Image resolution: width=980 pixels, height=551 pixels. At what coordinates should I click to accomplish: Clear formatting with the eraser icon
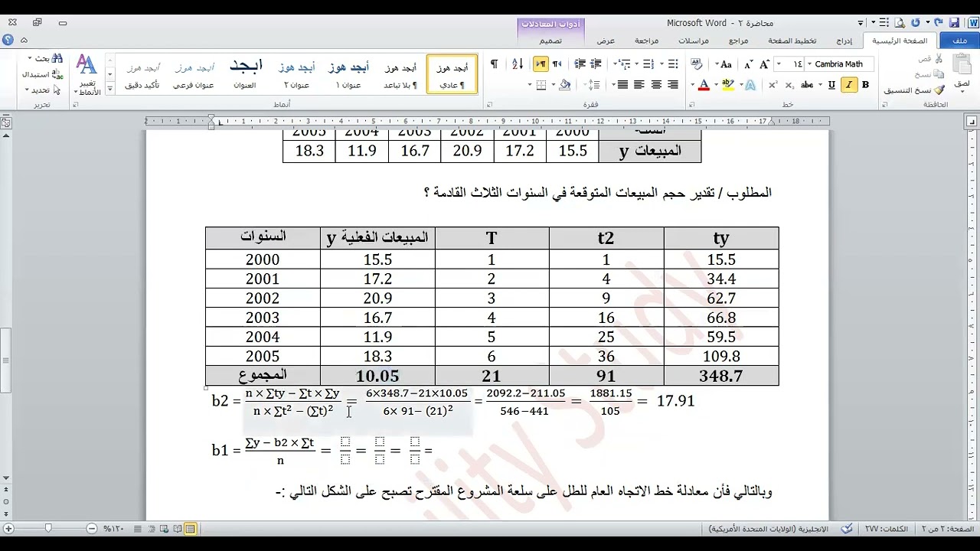pos(696,64)
